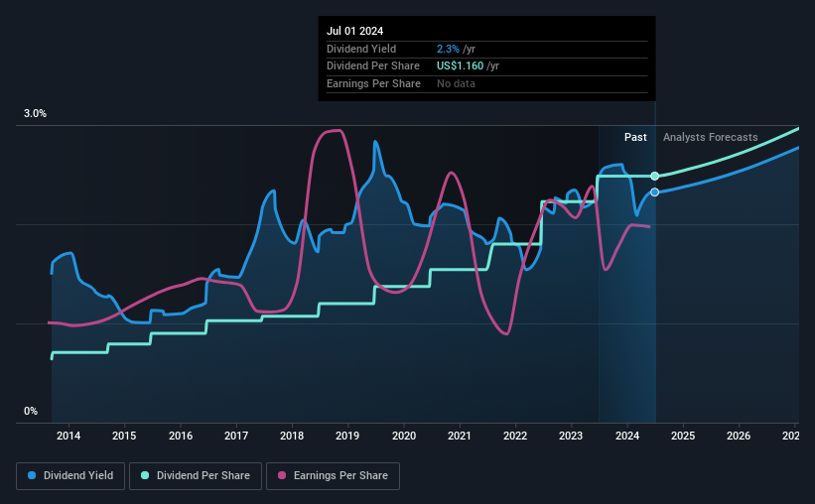Click the 2019 x-axis label
The width and height of the screenshot is (815, 504).
pos(347,436)
